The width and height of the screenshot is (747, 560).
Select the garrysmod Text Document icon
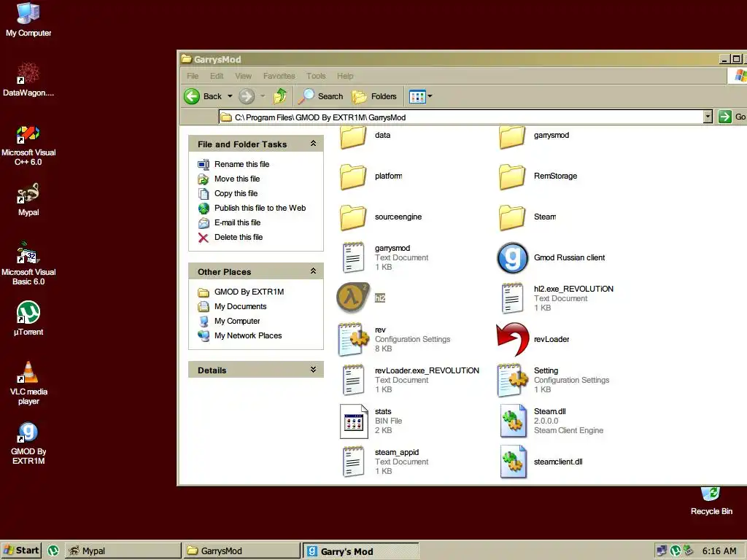[354, 257]
